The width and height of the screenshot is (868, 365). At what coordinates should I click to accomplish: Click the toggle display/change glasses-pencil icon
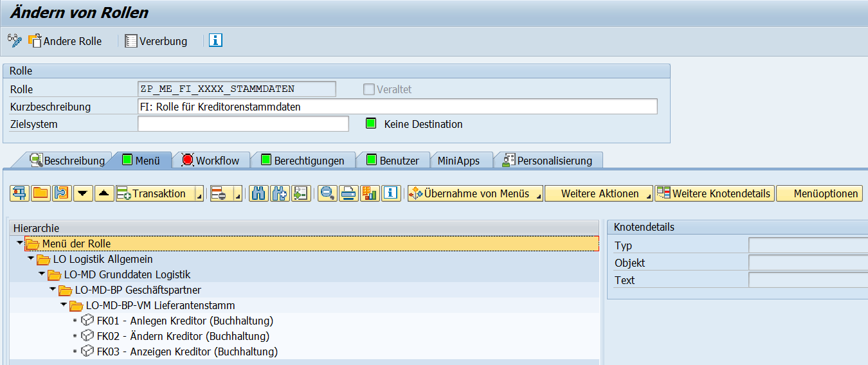click(14, 41)
